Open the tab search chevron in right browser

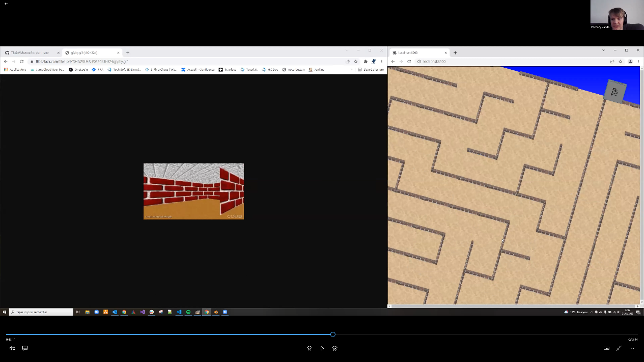pyautogui.click(x=603, y=50)
